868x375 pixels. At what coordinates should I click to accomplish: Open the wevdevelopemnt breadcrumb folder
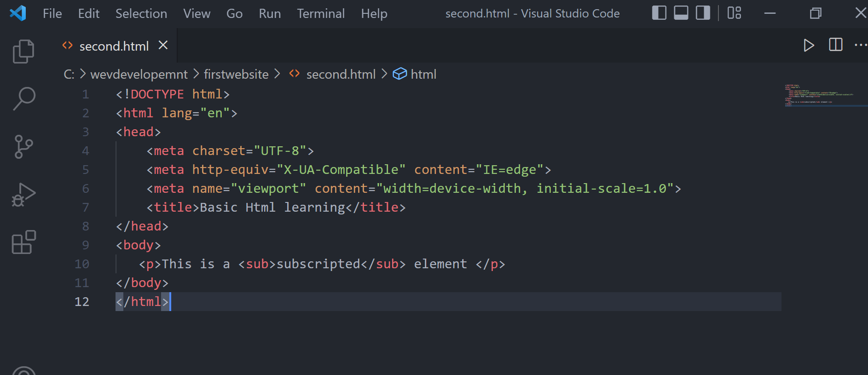[x=139, y=74]
